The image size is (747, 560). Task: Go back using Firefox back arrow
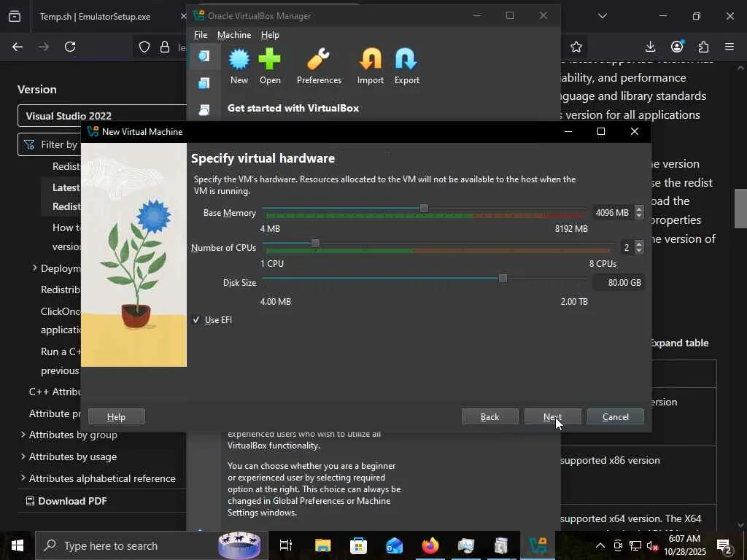coord(18,47)
